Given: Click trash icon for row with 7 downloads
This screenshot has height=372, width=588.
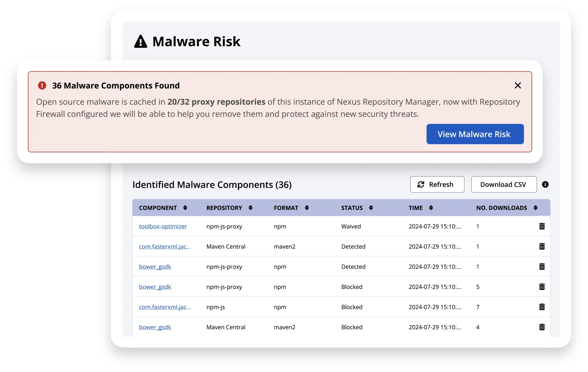Looking at the screenshot, I should (542, 307).
